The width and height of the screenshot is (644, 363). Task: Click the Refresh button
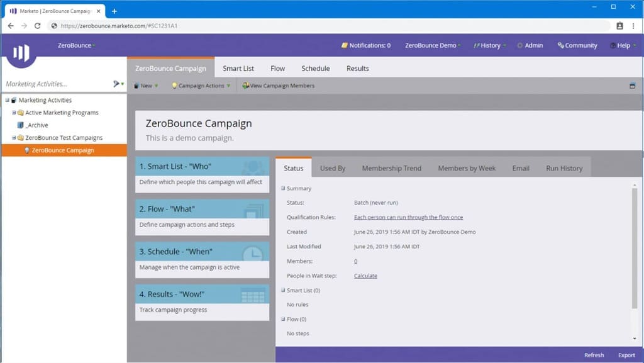pos(594,355)
